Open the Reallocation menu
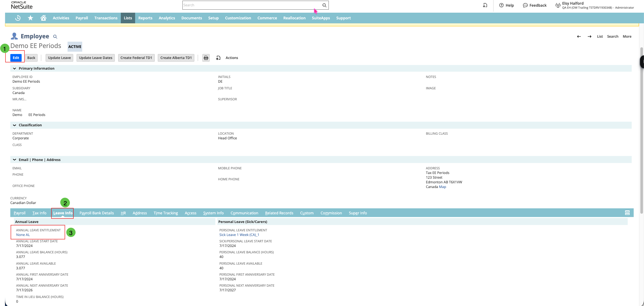Image resolution: width=644 pixels, height=306 pixels. pyautogui.click(x=295, y=18)
